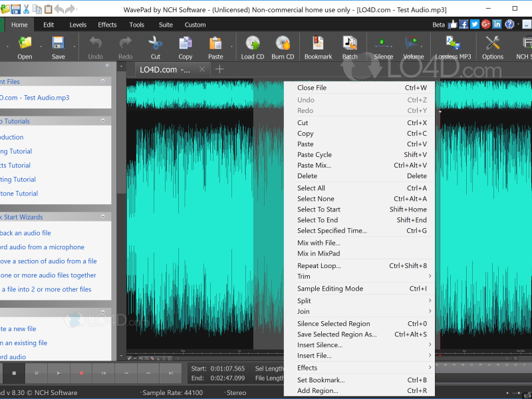Click the Undo arrow in ribbon
Image resolution: width=532 pixels, height=399 pixels.
click(95, 43)
